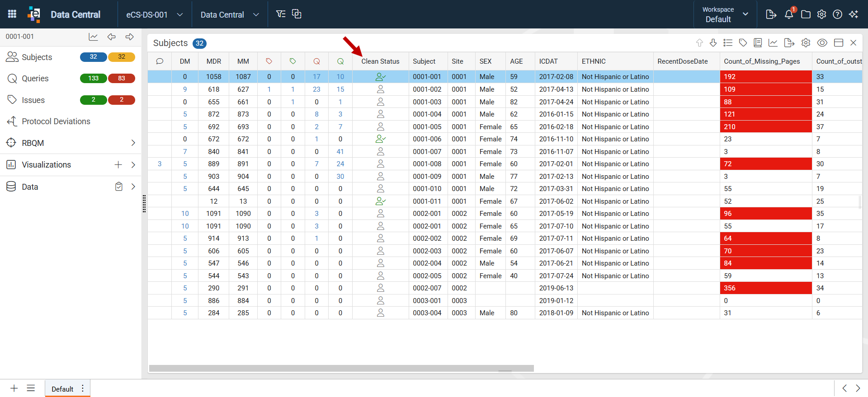Open the chart icon next to 0001-001
Image resolution: width=868 pixels, height=397 pixels.
click(93, 37)
